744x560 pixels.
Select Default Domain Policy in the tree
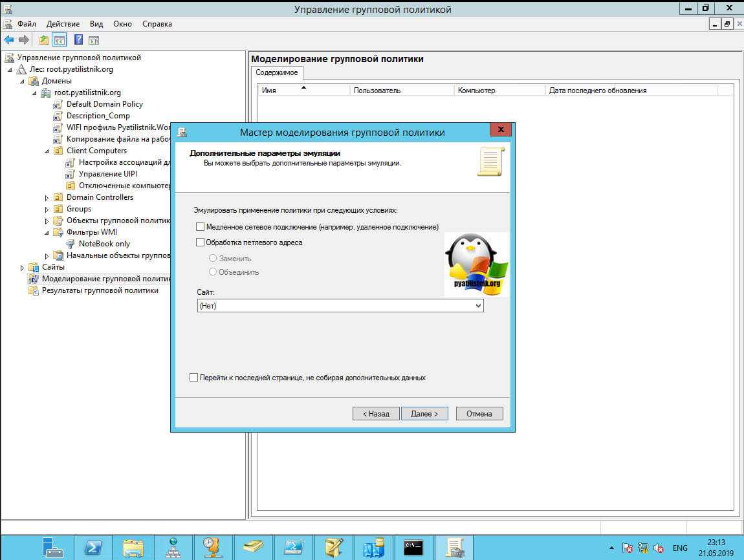coord(104,104)
